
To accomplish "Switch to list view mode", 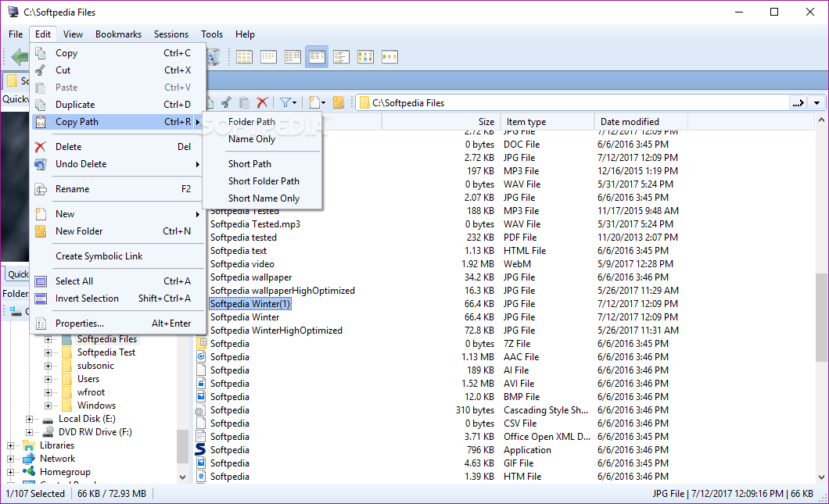I will (x=293, y=56).
